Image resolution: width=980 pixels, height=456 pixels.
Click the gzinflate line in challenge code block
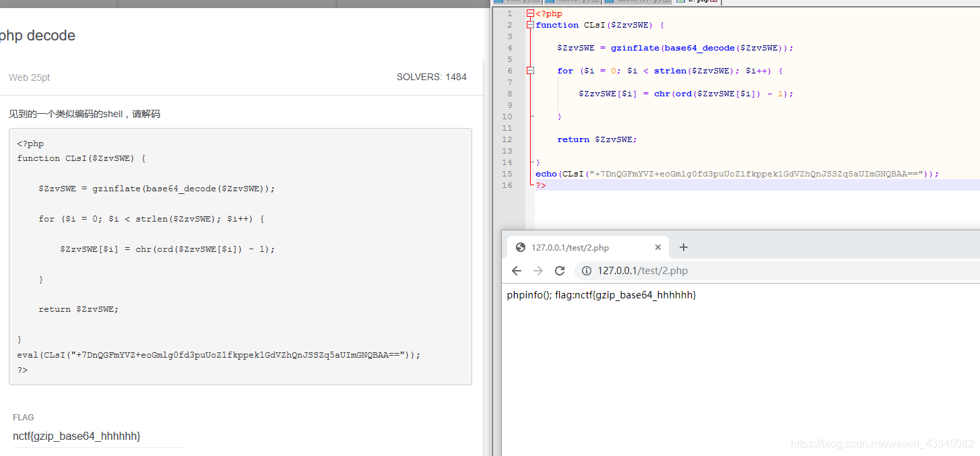157,189
